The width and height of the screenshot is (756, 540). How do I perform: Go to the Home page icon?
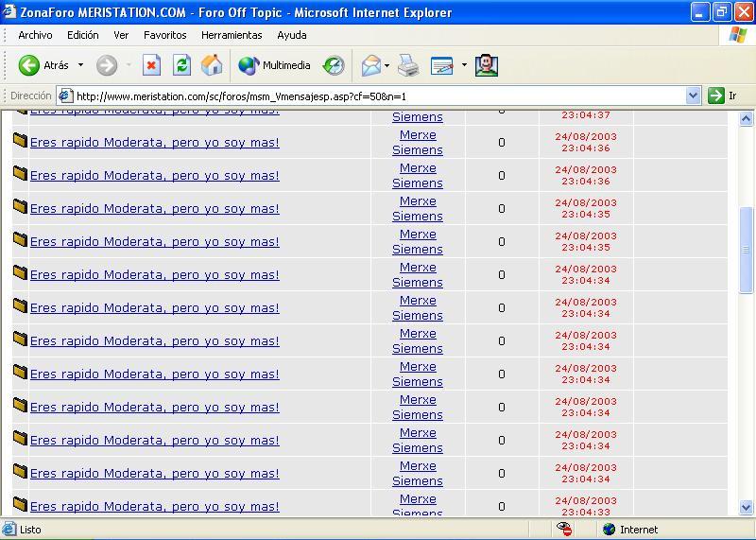[x=212, y=65]
